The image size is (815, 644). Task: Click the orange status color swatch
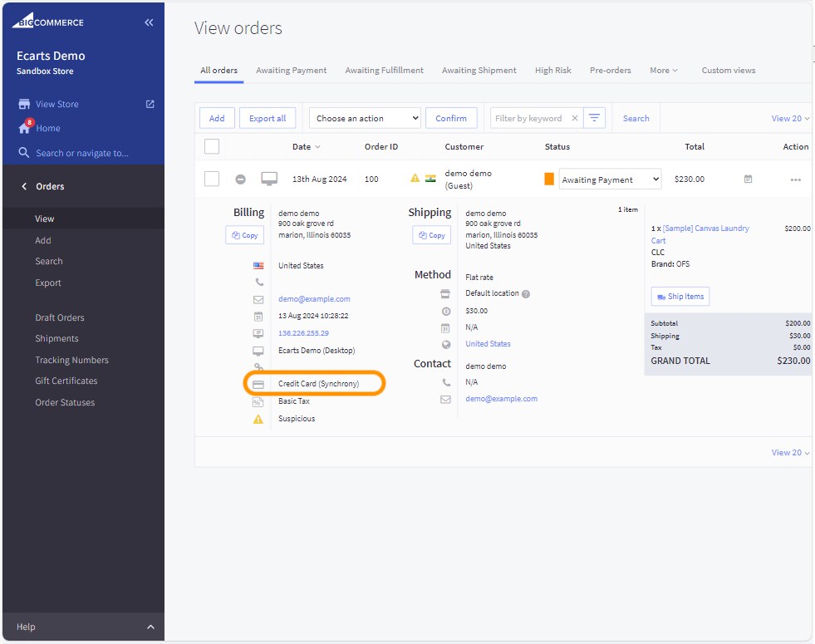pyautogui.click(x=549, y=179)
